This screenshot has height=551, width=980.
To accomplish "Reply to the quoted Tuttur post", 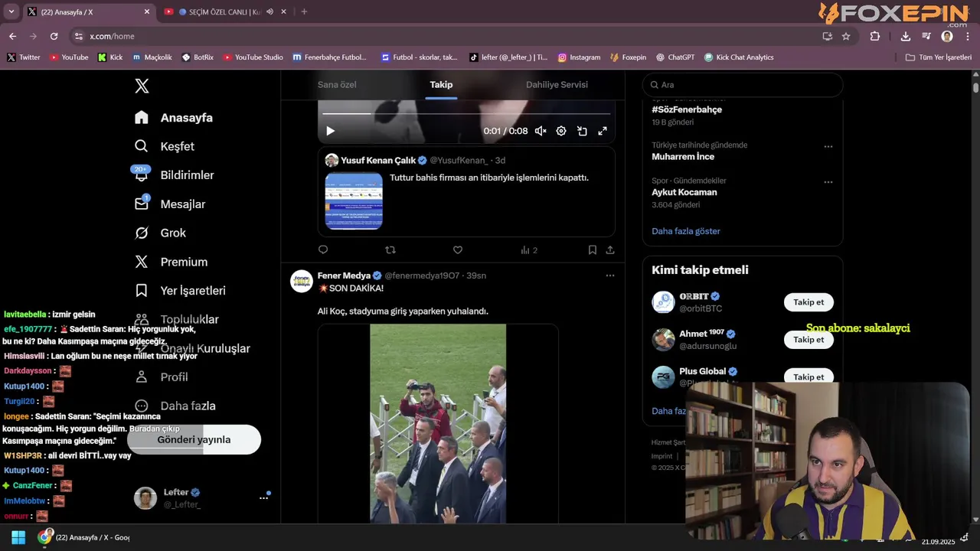I will [323, 250].
